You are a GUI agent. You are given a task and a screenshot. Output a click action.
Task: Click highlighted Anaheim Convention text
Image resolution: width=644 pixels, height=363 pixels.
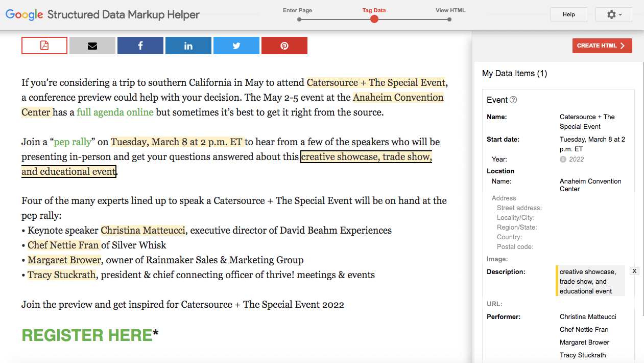398,97
